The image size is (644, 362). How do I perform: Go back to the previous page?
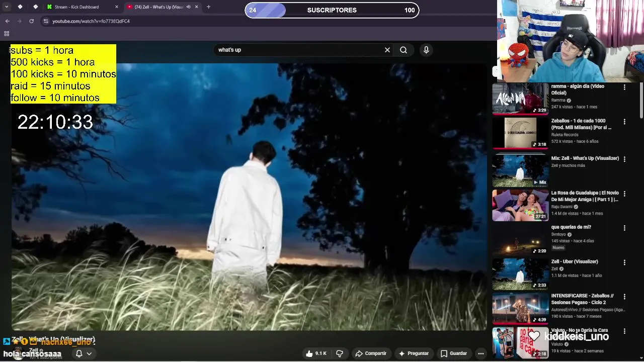coord(7,21)
